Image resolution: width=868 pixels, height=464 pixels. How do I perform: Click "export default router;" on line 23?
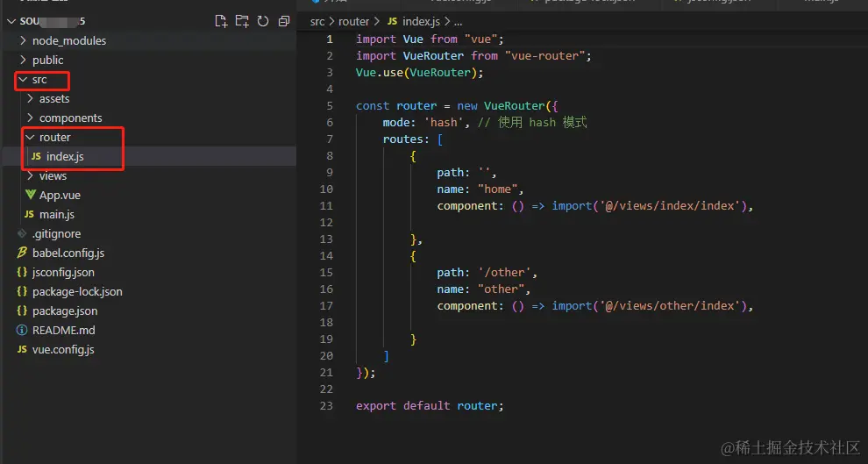click(430, 406)
